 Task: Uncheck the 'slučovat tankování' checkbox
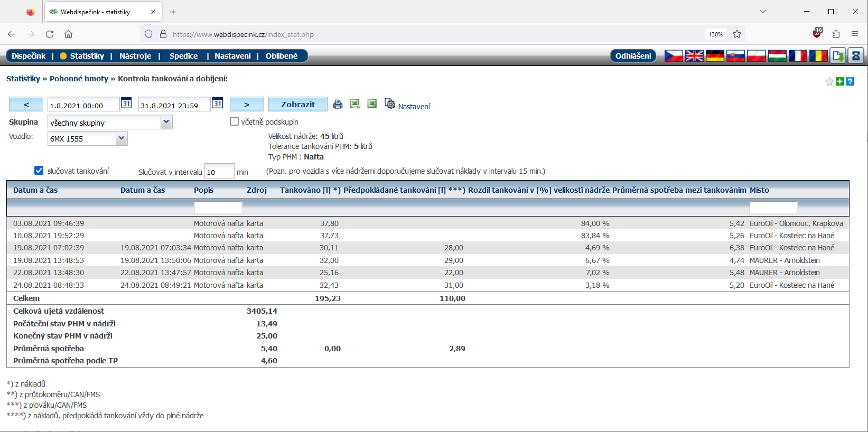[x=39, y=170]
